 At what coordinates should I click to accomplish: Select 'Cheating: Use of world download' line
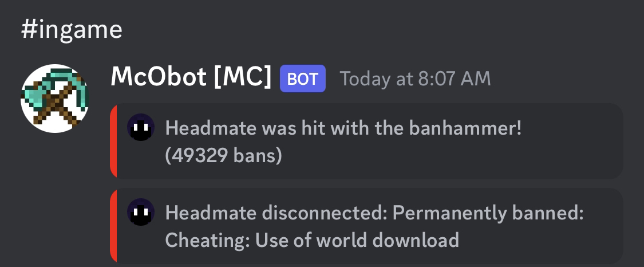point(312,239)
